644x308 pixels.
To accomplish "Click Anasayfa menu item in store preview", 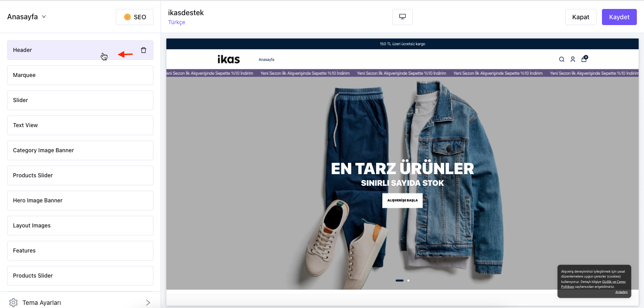I will 267,60.
